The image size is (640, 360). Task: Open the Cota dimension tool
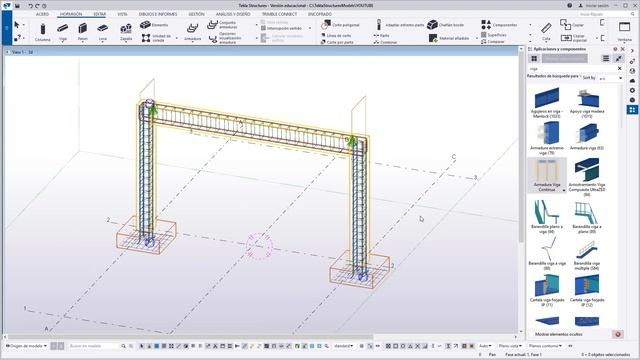pos(546,31)
